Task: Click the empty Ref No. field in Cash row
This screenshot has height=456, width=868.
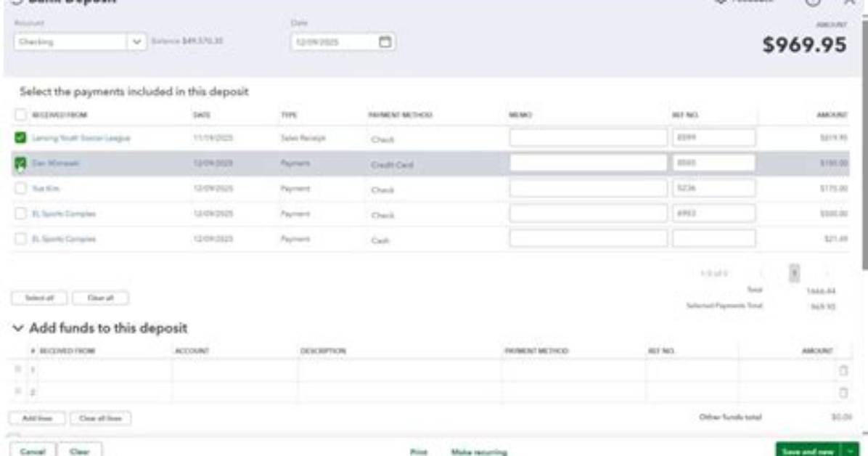Action: pos(713,239)
